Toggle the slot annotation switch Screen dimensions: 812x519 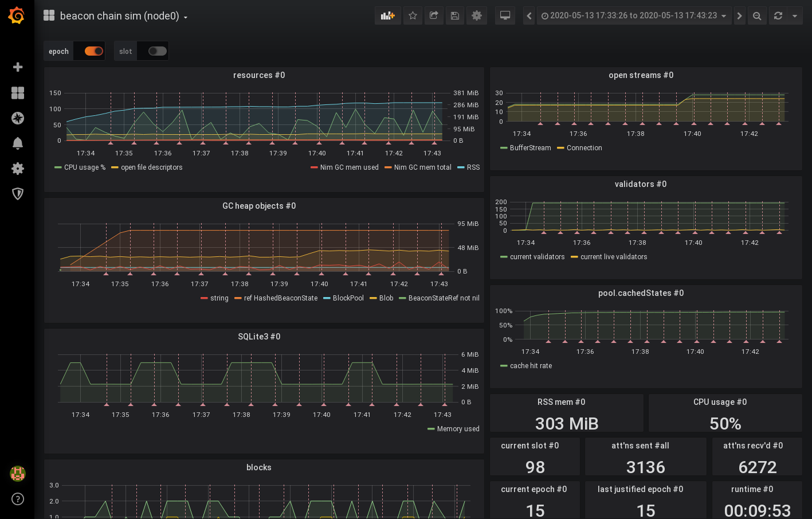click(157, 51)
